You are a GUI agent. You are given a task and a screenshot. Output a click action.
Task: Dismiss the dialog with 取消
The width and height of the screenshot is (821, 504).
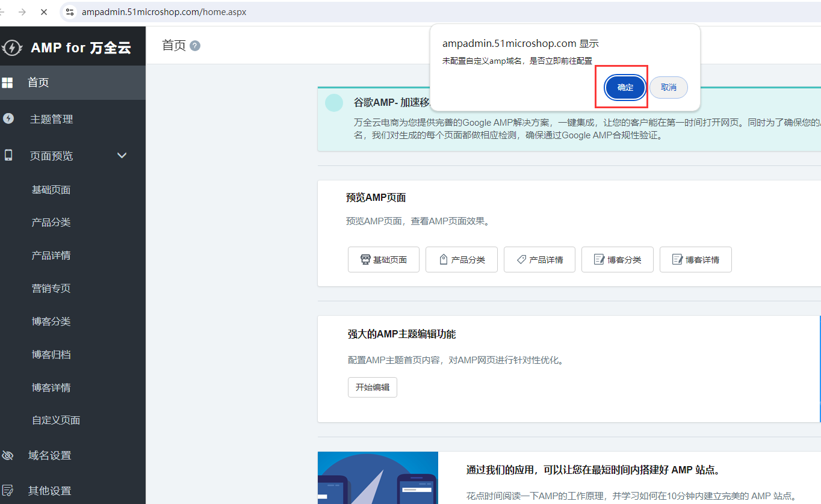[668, 87]
